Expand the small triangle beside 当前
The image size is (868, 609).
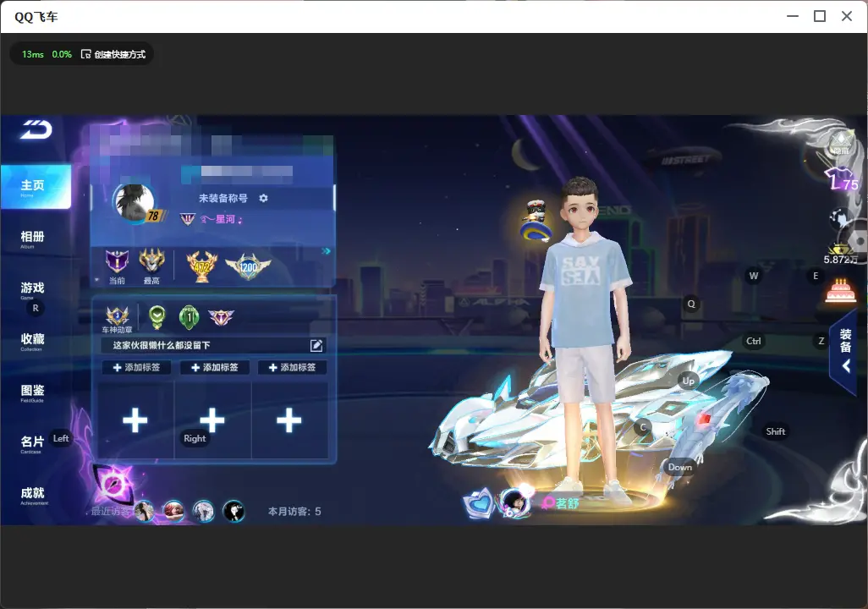click(x=97, y=280)
